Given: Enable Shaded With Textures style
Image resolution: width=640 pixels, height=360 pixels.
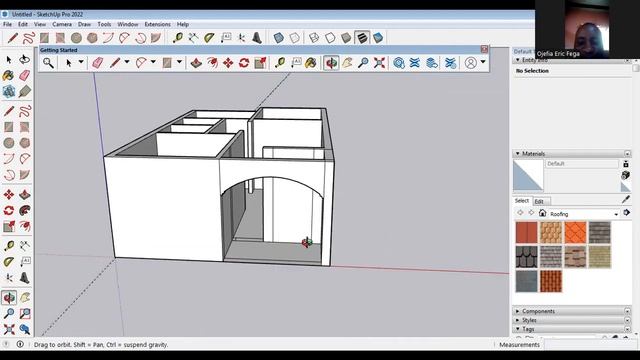Looking at the screenshot, I should click(x=362, y=38).
